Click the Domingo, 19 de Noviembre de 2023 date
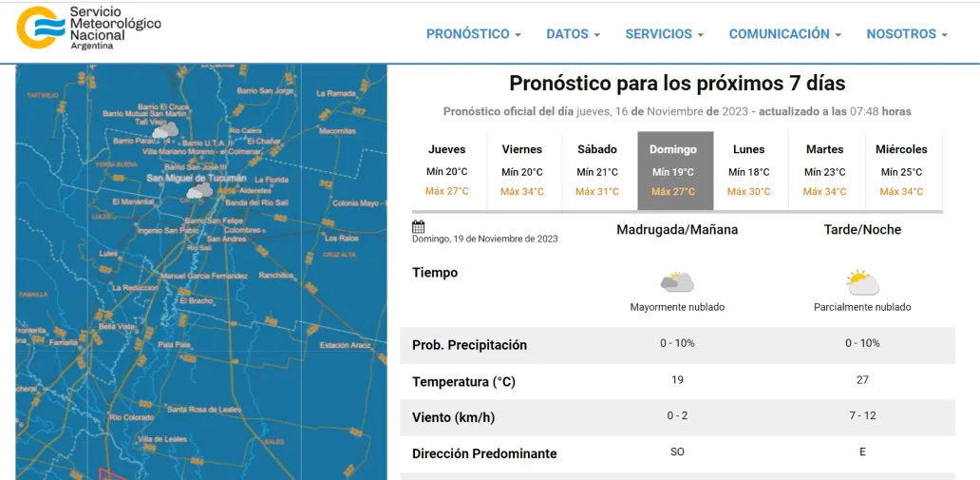The image size is (980, 480). tap(485, 239)
